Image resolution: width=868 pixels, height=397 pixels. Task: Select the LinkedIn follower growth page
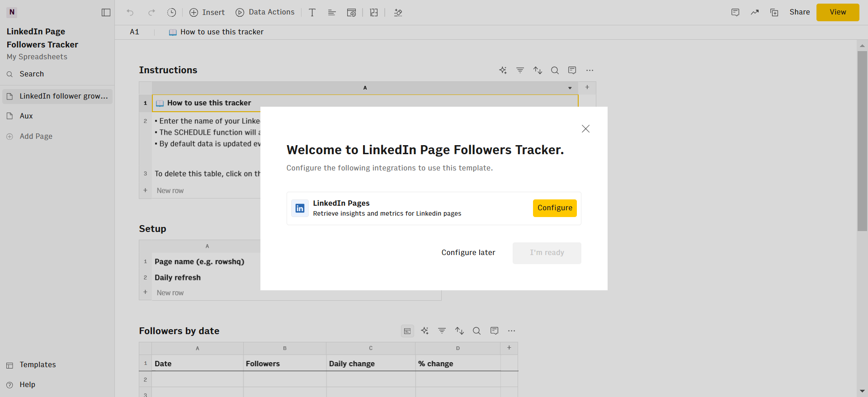(57, 96)
